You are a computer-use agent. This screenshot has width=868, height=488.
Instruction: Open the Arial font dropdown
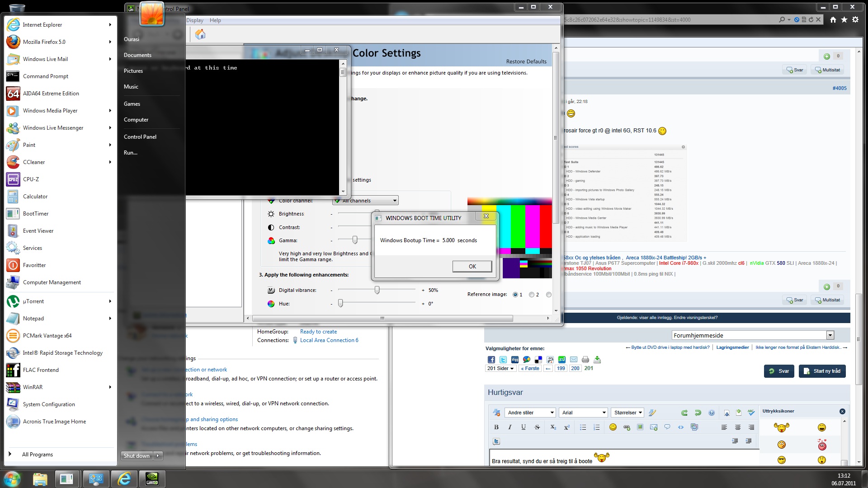(x=584, y=413)
